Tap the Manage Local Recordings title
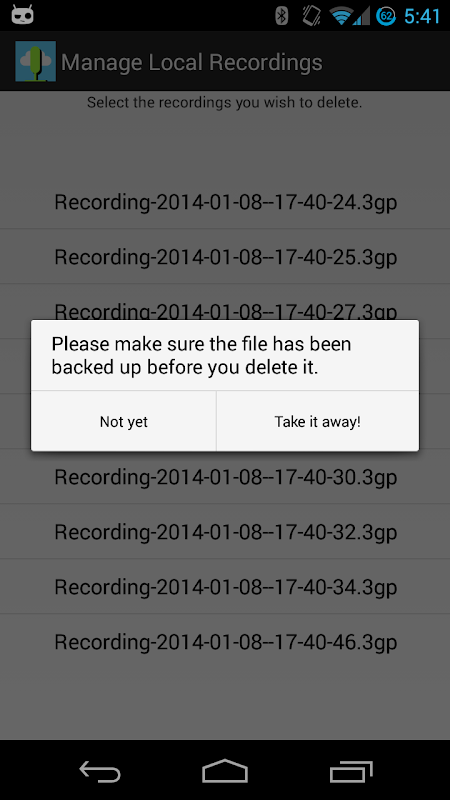This screenshot has height=800, width=450. tap(192, 62)
